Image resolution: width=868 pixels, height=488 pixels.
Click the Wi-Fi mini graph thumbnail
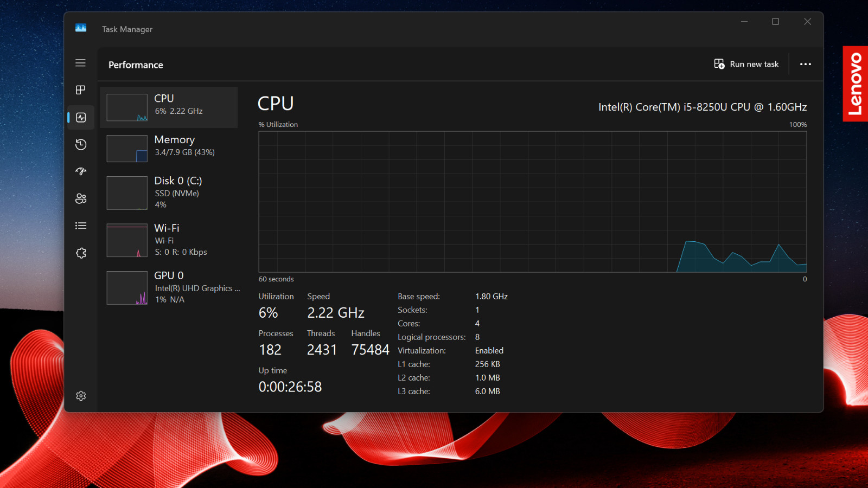pos(127,240)
